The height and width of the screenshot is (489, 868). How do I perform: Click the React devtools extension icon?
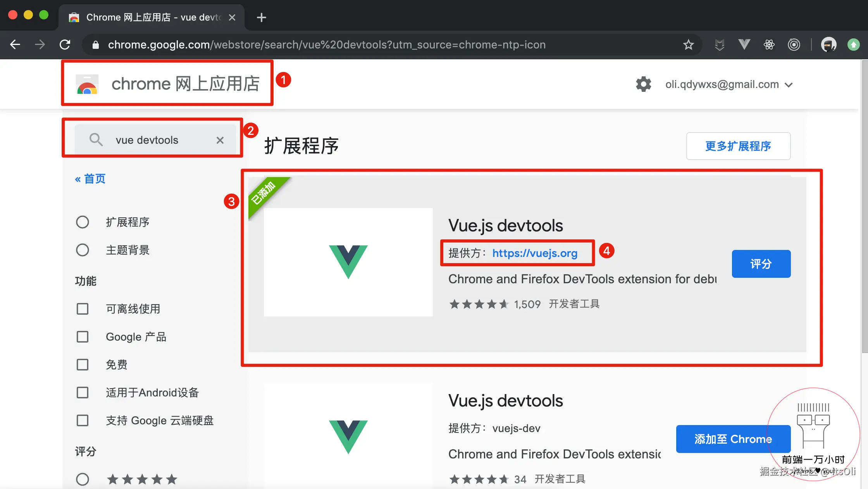[769, 45]
